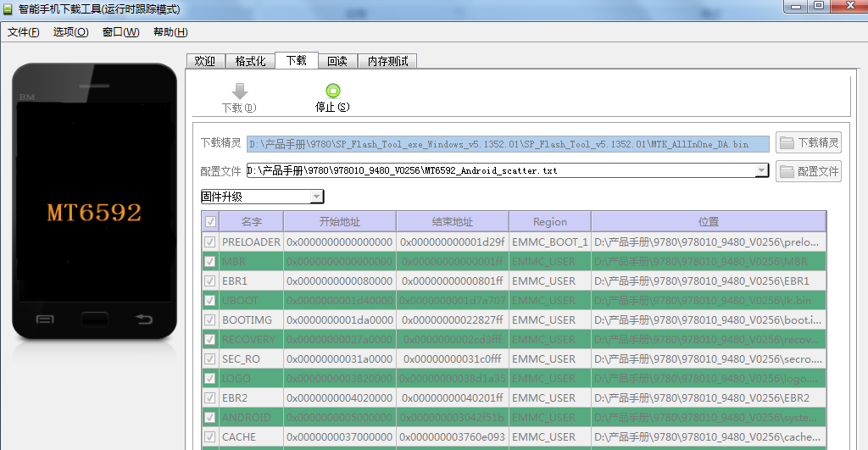Click the download agent path field

[507, 144]
